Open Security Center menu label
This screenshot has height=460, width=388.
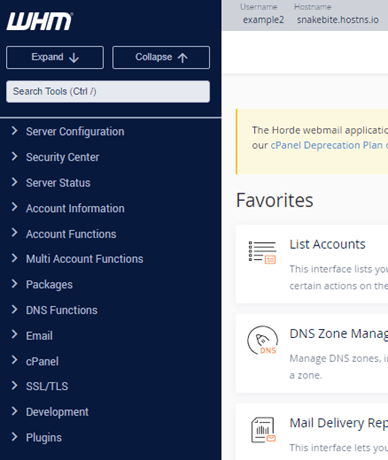[62, 157]
